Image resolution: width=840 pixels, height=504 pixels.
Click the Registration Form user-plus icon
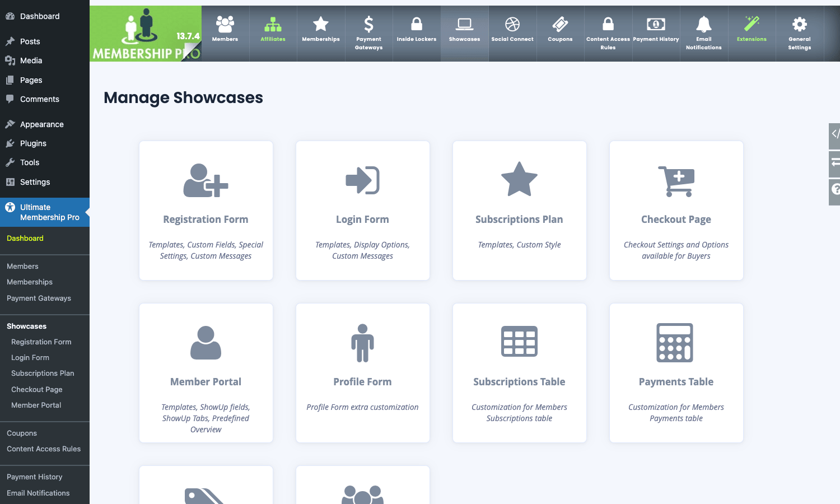[x=206, y=180]
